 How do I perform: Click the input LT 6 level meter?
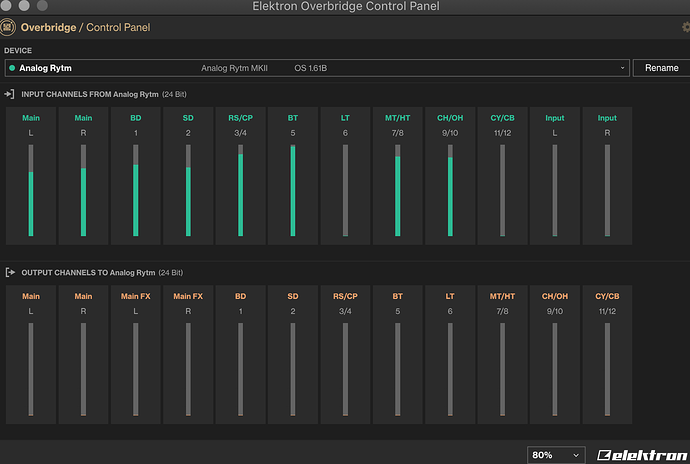[345, 190]
